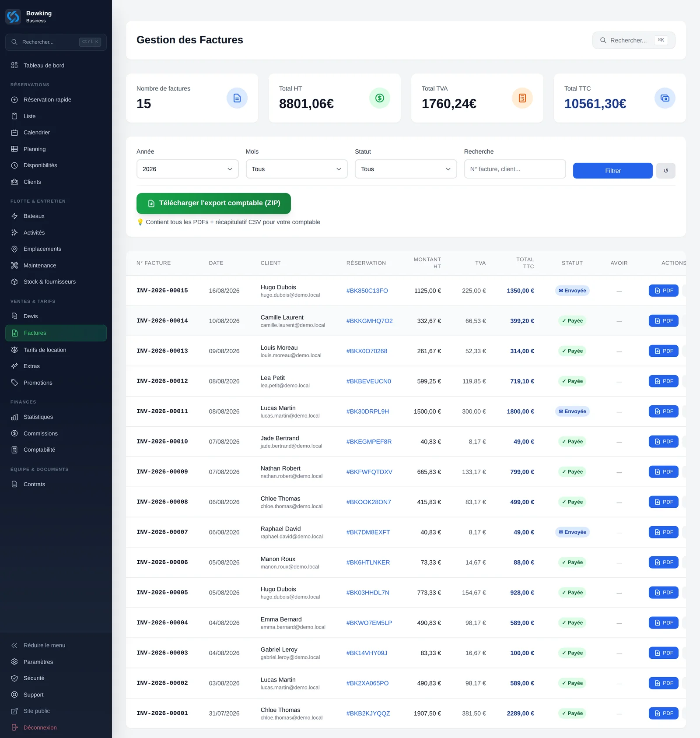Open the Année dropdown showing 2026

187,169
